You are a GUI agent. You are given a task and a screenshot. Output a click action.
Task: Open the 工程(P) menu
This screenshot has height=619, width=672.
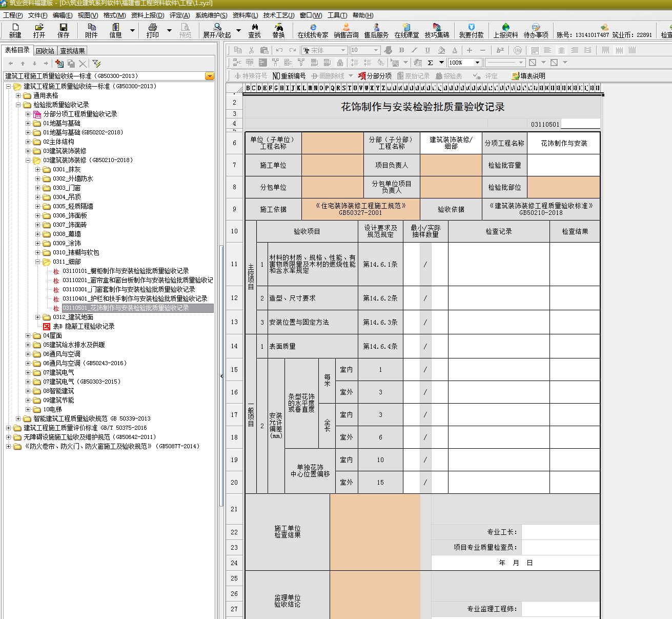pos(13,15)
